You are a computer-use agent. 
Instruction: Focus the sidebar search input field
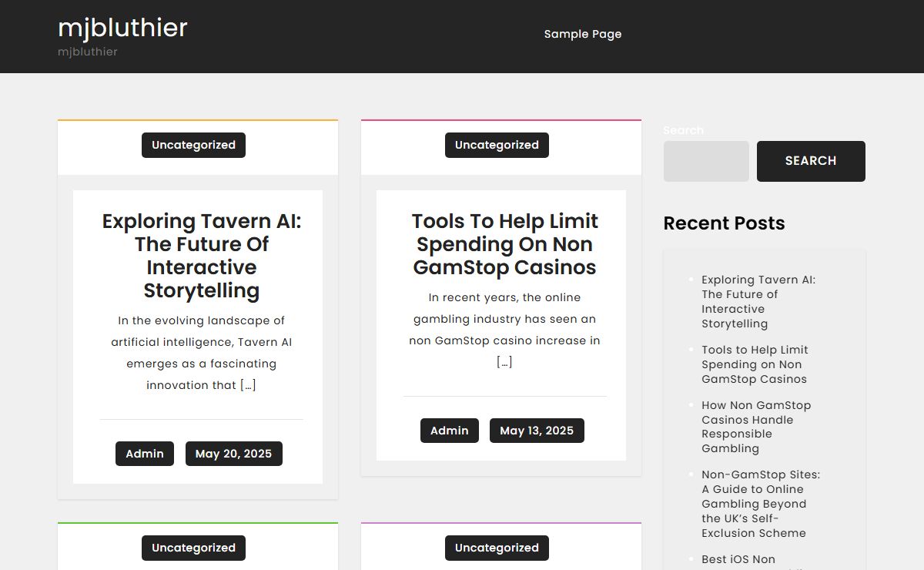pos(706,161)
